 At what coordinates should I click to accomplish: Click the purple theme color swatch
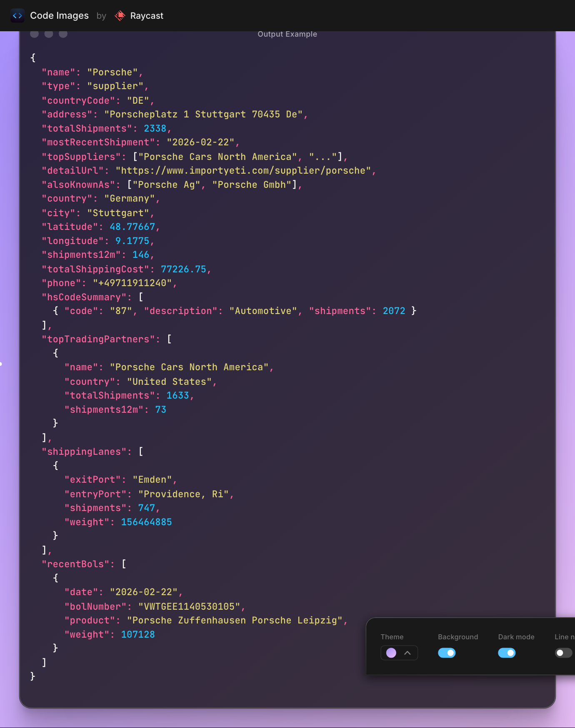coord(391,653)
